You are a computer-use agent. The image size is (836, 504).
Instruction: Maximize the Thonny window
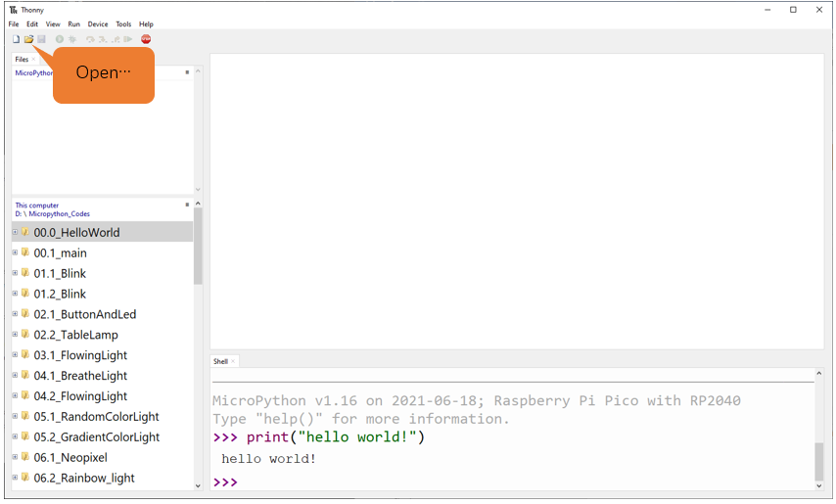point(793,10)
